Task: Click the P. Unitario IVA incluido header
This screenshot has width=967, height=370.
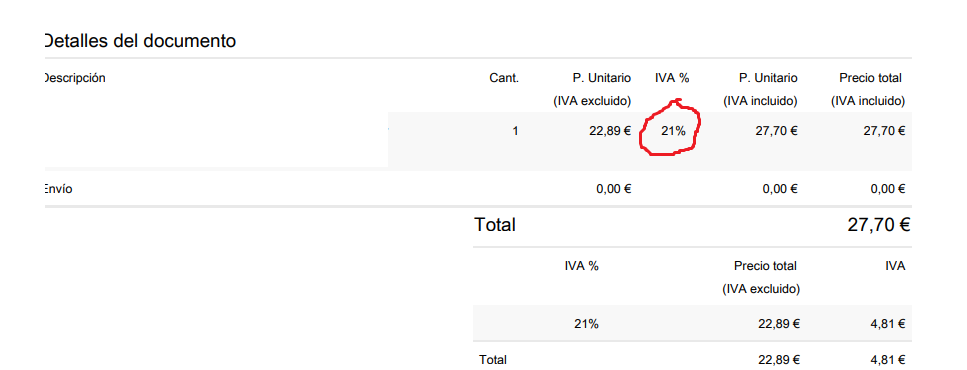Action: pos(760,89)
